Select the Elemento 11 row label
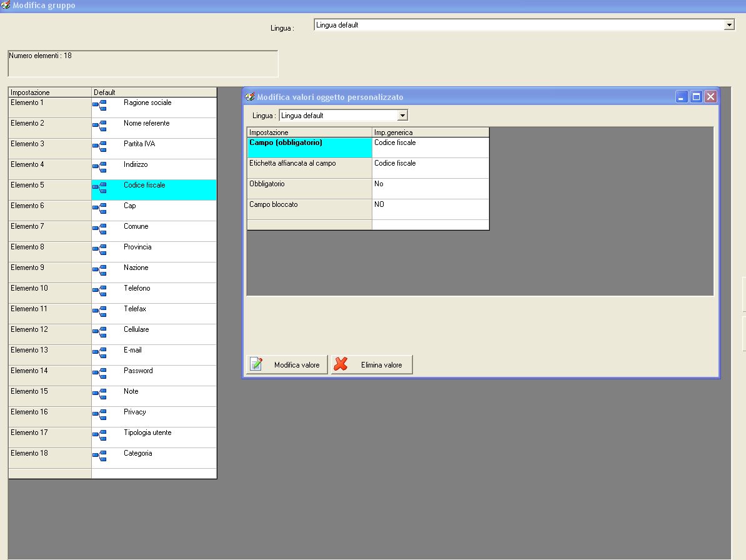This screenshot has width=746, height=560. click(50, 314)
